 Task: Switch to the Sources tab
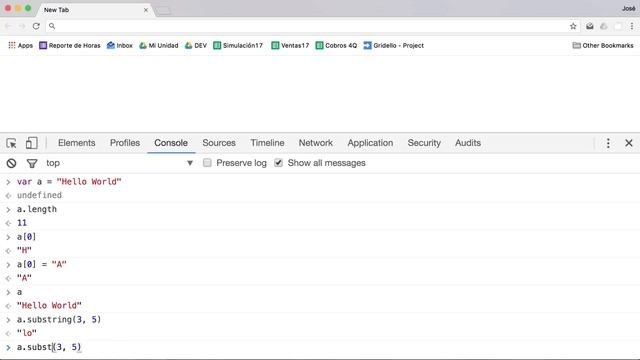pos(219,143)
